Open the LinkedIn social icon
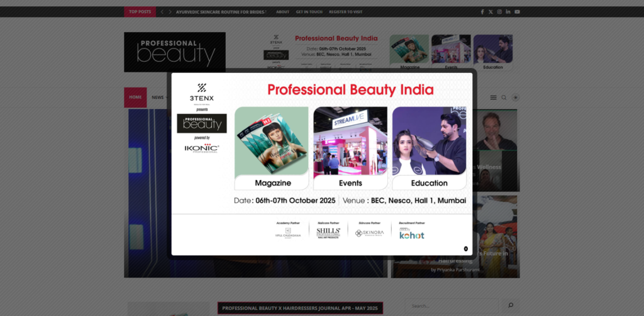This screenshot has height=316, width=644. tap(508, 12)
